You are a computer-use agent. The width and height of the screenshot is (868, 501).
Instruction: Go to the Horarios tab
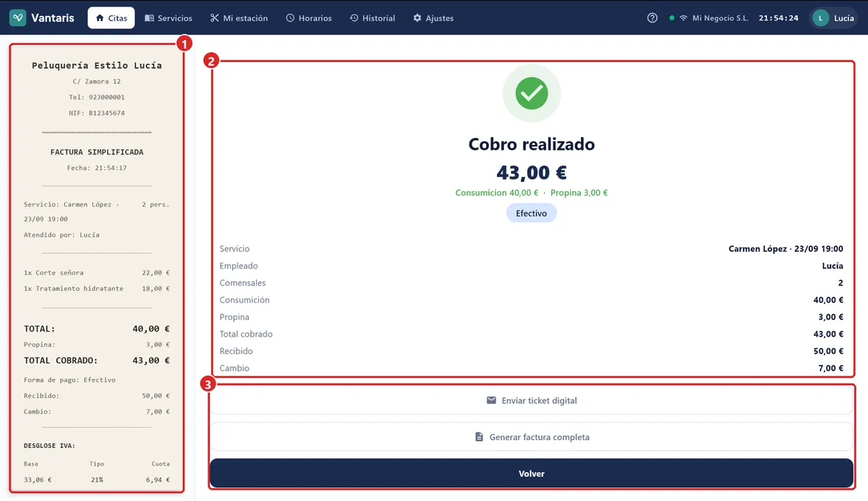(x=309, y=18)
